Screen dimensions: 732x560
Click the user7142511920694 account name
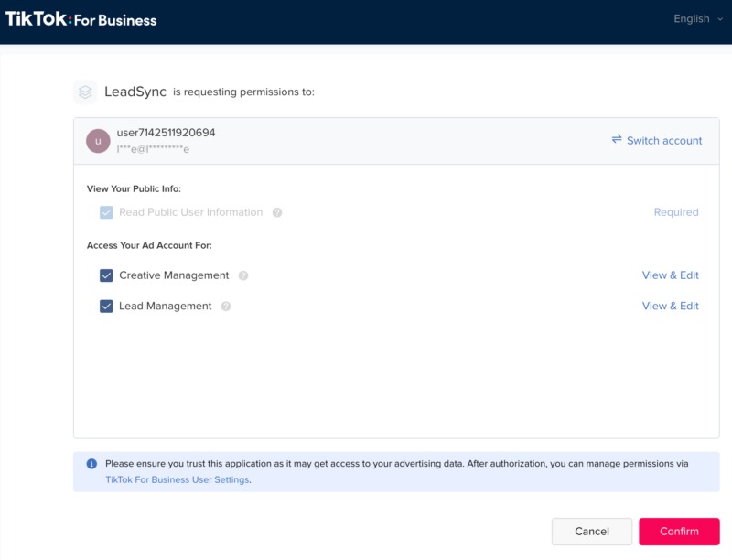point(165,131)
